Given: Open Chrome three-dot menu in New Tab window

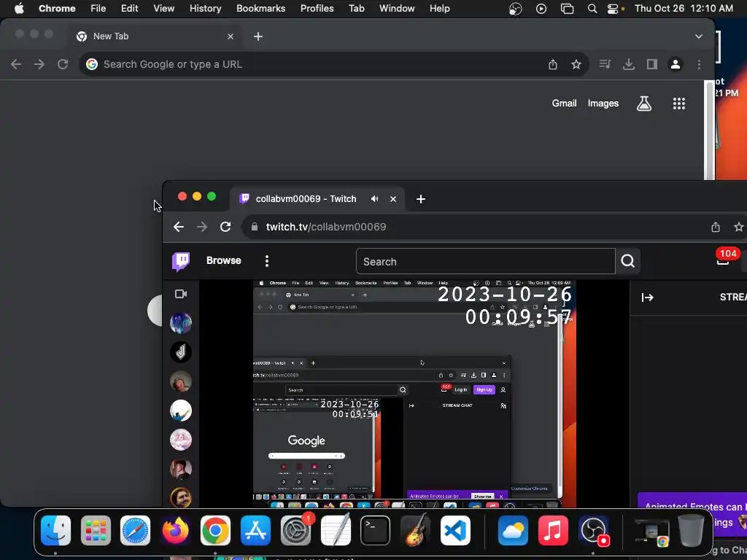Looking at the screenshot, I should [699, 64].
